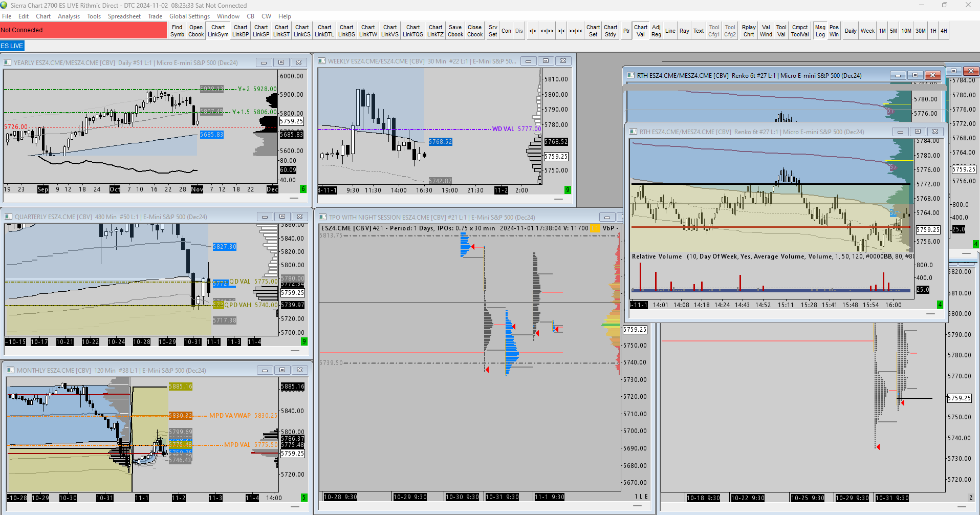
Task: Click the WD VAL 5777.00 label on WEEKLY chart
Action: pos(516,129)
